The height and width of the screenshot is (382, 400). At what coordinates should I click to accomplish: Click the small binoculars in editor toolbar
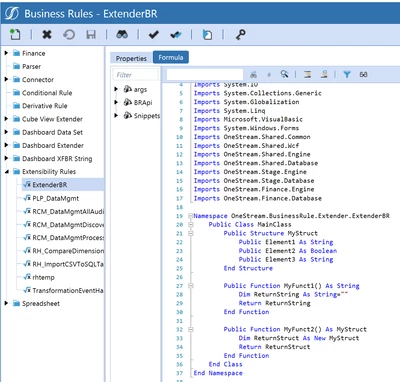pyautogui.click(x=254, y=74)
